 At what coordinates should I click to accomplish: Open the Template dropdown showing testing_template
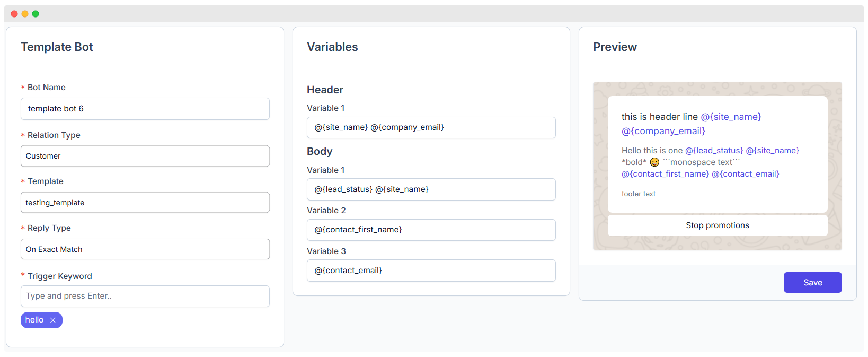point(145,202)
